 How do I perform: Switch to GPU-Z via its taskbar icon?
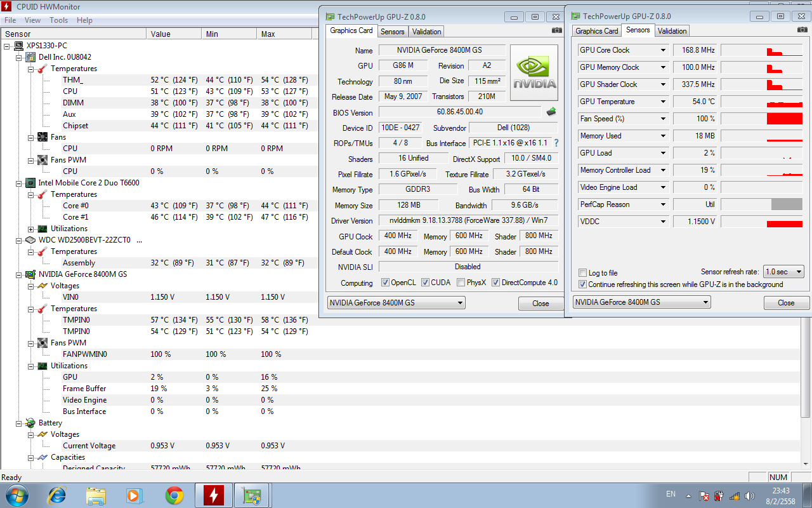(x=252, y=495)
